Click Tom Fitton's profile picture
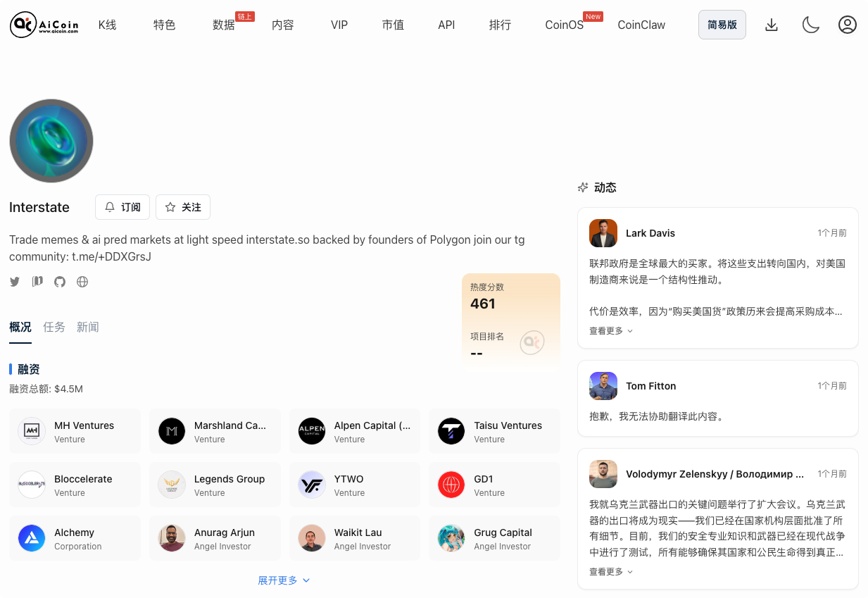868x598 pixels. (603, 386)
